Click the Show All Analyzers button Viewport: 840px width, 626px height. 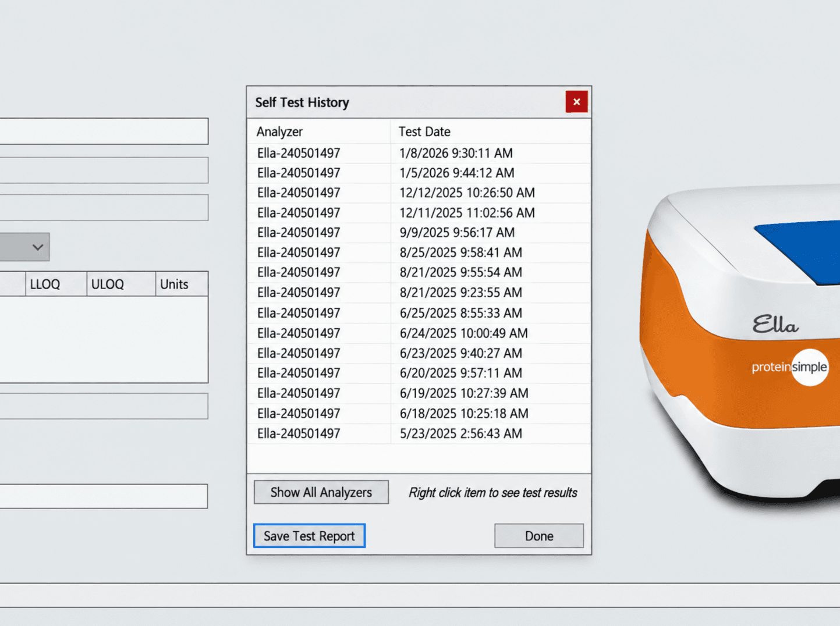(x=321, y=492)
